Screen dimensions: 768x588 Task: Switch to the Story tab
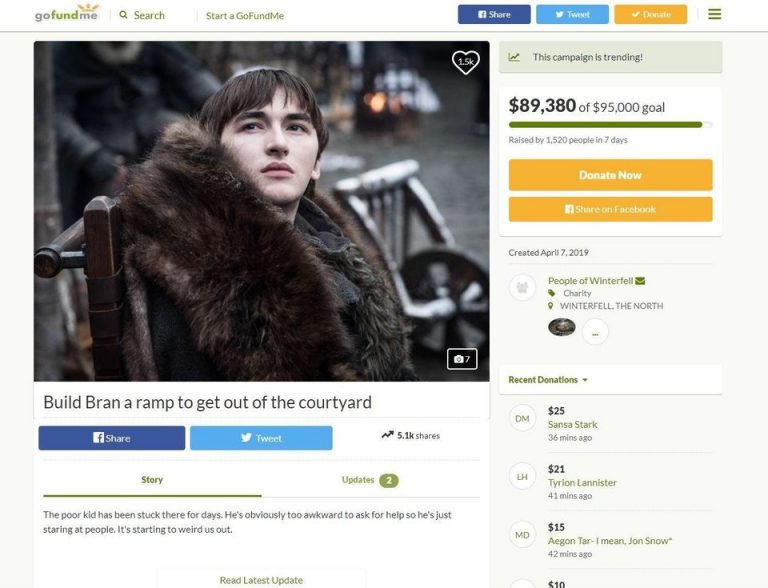(x=152, y=480)
